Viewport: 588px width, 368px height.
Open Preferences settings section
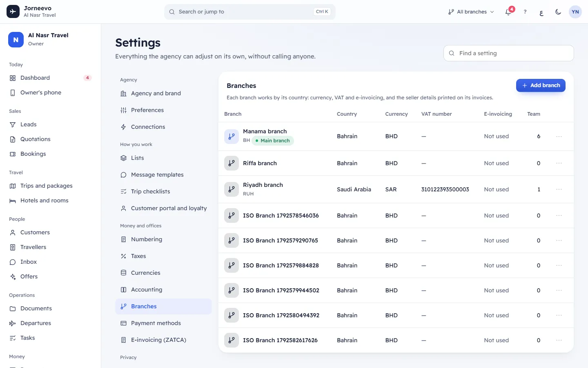163,110
